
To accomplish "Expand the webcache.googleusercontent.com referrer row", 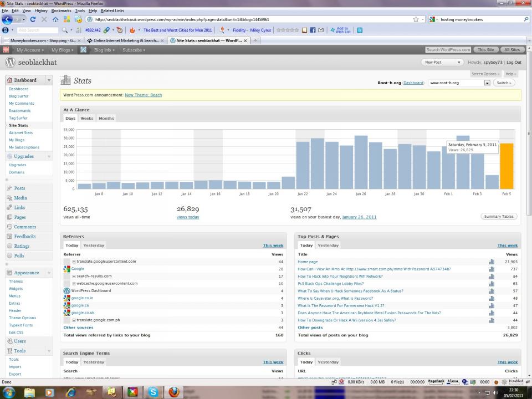I will tap(74, 283).
